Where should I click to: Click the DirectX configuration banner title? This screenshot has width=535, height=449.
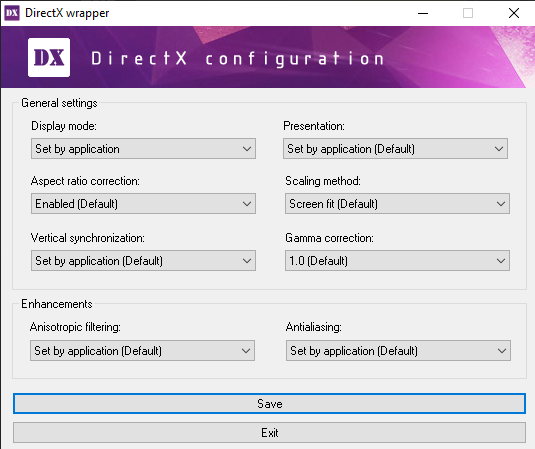[237, 59]
